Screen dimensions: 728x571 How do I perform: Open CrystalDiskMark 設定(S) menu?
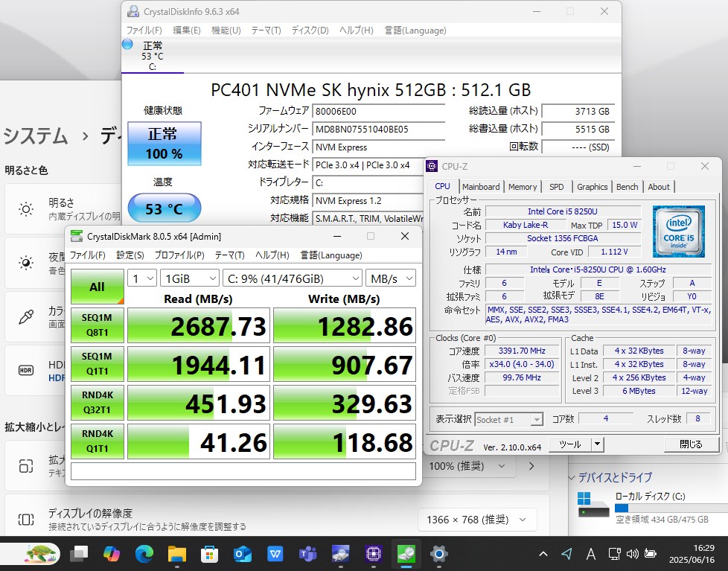pyautogui.click(x=130, y=255)
